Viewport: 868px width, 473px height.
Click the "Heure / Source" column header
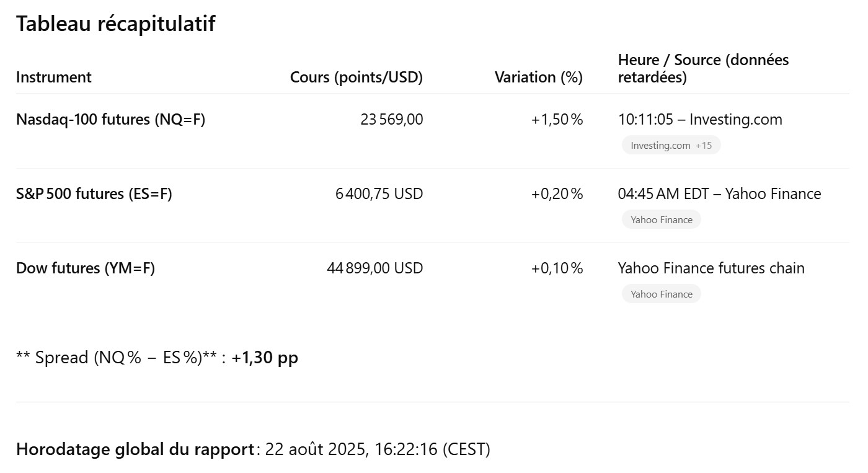click(703, 68)
